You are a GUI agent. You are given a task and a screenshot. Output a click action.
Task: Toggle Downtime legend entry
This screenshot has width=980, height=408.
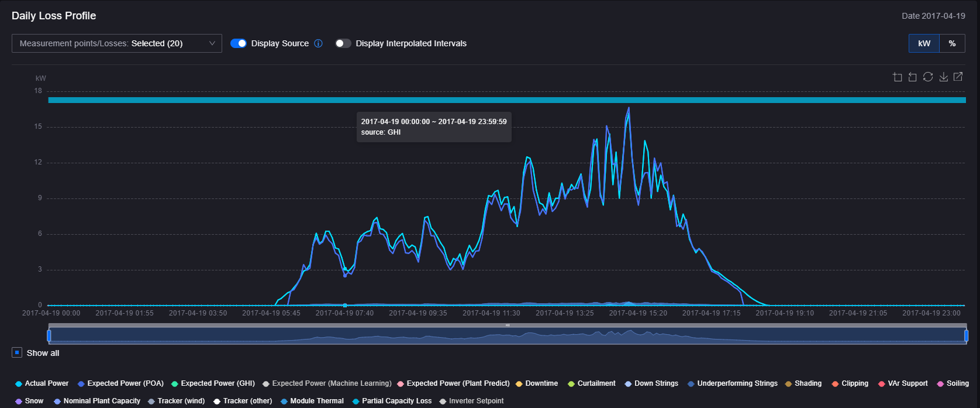537,383
